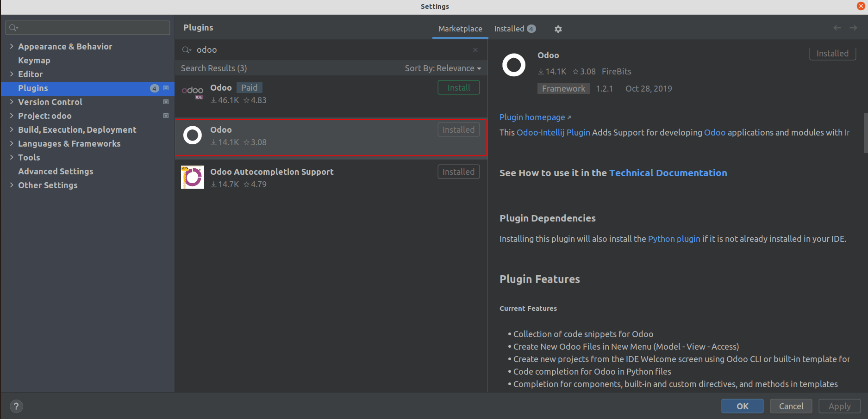Open the help question mark button
This screenshot has height=419, width=868.
point(16,406)
